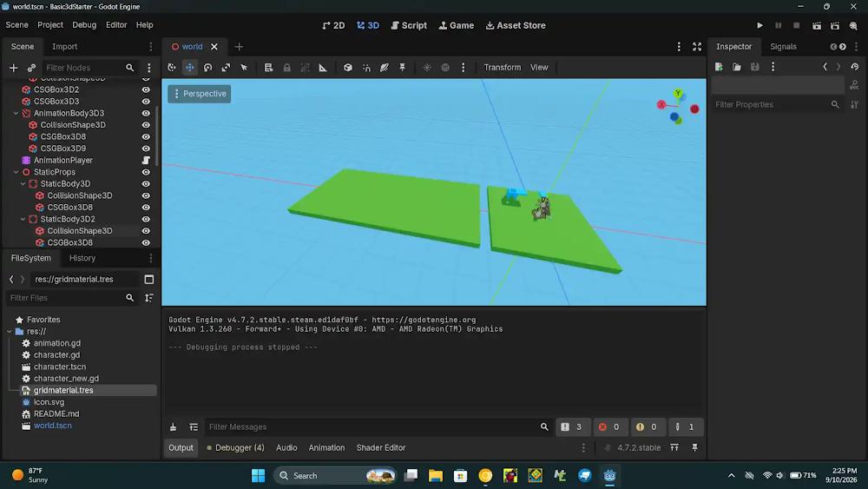The width and height of the screenshot is (868, 489).
Task: Switch to the Signals tab
Action: (783, 47)
